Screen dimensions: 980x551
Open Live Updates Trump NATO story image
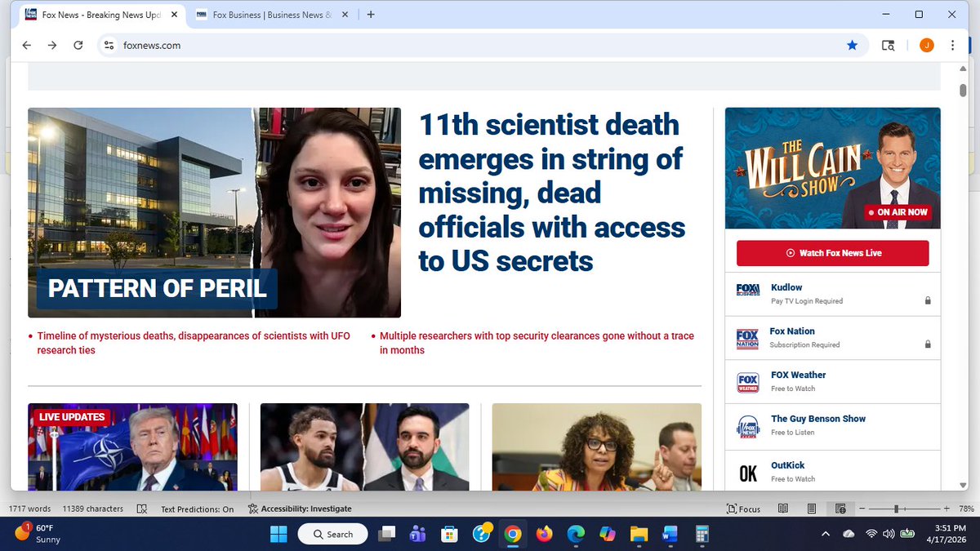point(132,447)
